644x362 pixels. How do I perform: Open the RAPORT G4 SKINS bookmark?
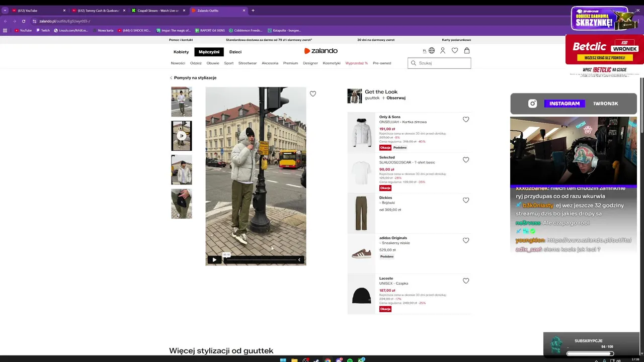pyautogui.click(x=210, y=30)
